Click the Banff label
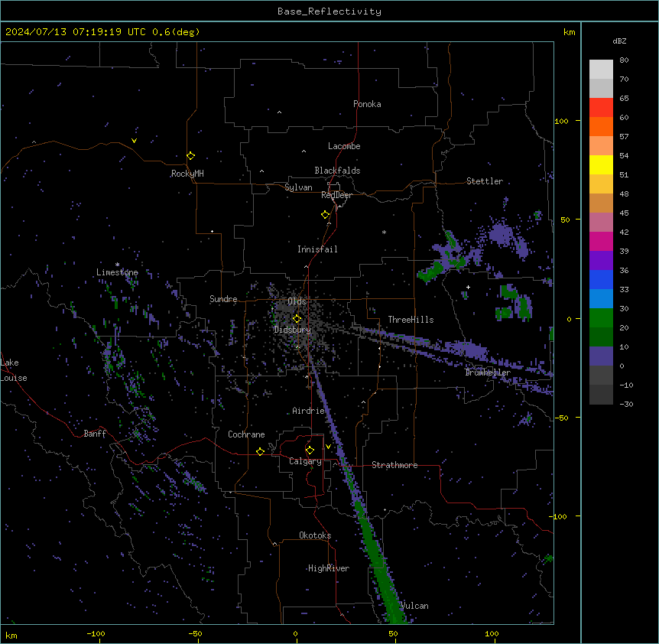This screenshot has height=644, width=659. [x=95, y=434]
